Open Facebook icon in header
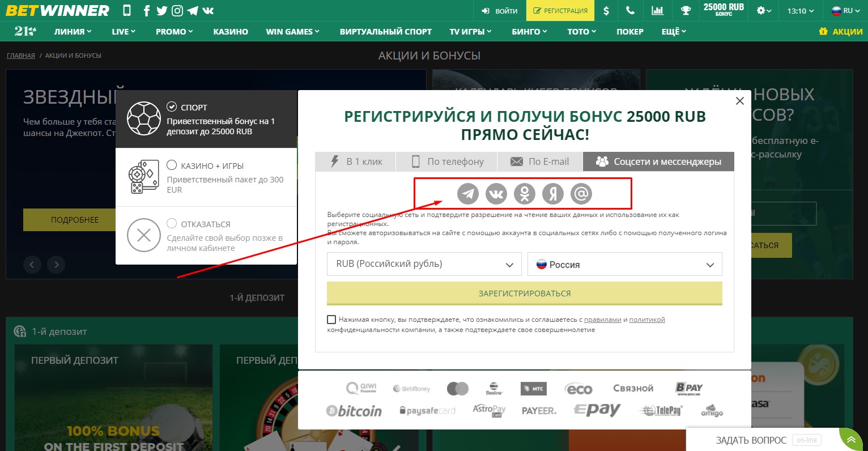This screenshot has height=451, width=868. (x=147, y=10)
